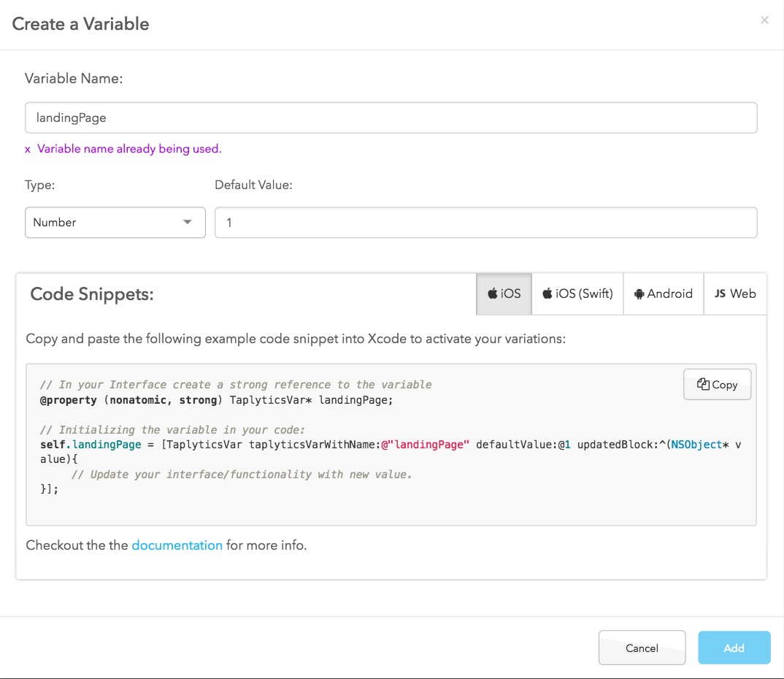Viewport: 784px width, 679px height.
Task: Open the Number type combo box
Action: point(115,222)
